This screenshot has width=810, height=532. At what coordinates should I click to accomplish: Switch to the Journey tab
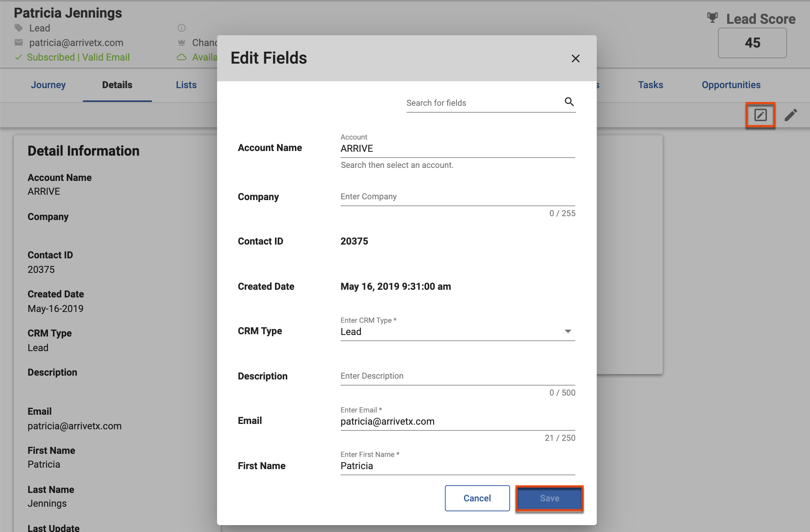pyautogui.click(x=48, y=85)
